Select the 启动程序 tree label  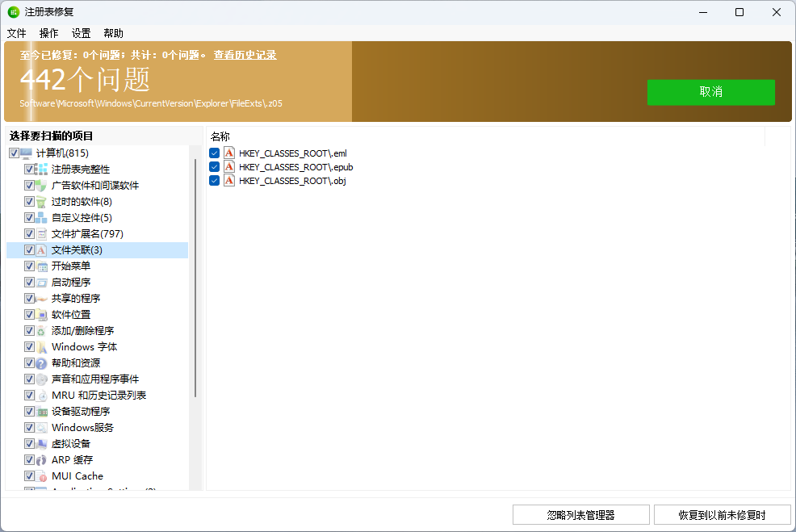tap(71, 283)
